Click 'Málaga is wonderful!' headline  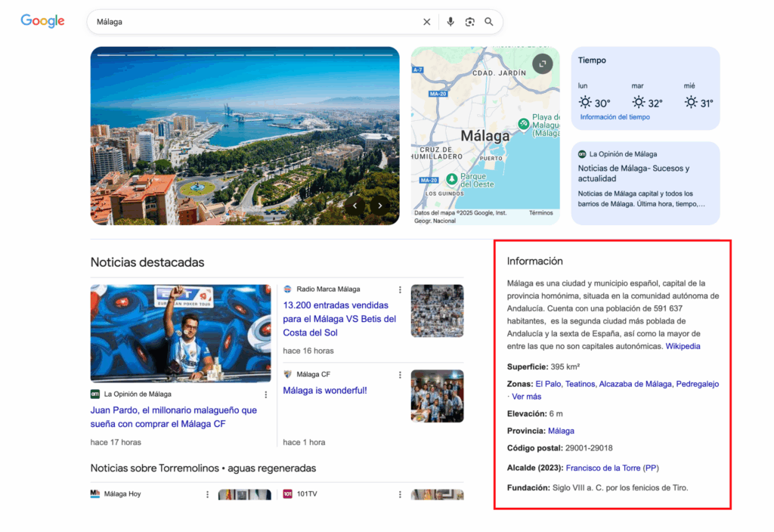tap(324, 391)
